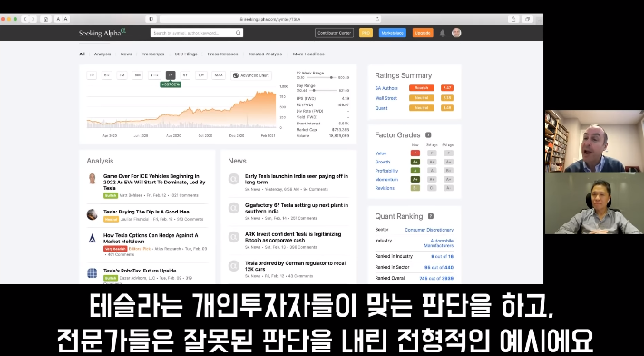Screen dimensions: 644x356
Task: Open the Contributor Center button
Action: pyautogui.click(x=335, y=33)
